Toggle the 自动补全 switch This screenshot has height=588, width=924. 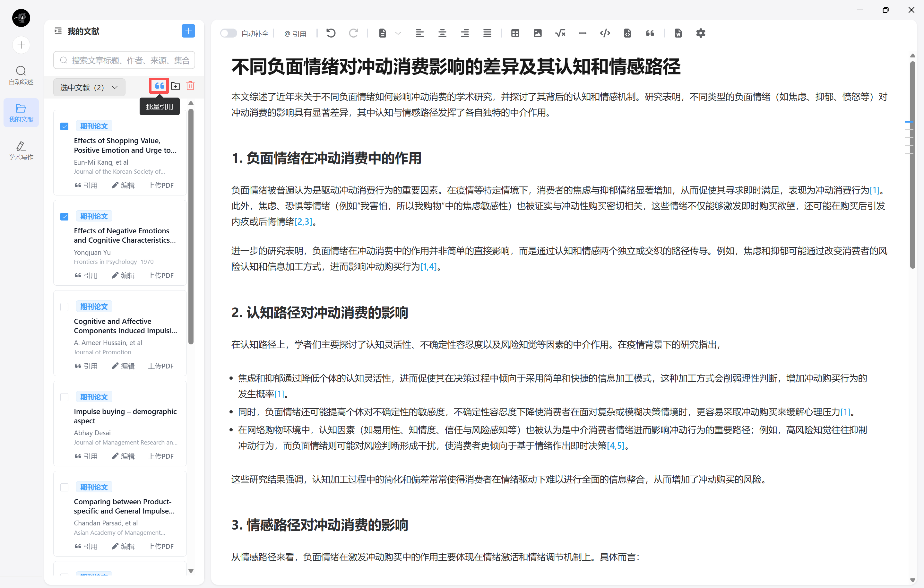click(229, 33)
